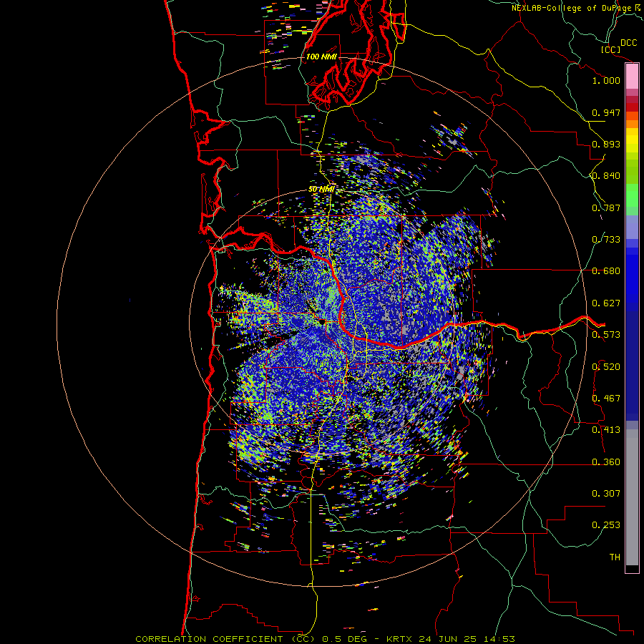644x644 pixels.
Task: Select the 0.787 legend value
Action: click(606, 208)
